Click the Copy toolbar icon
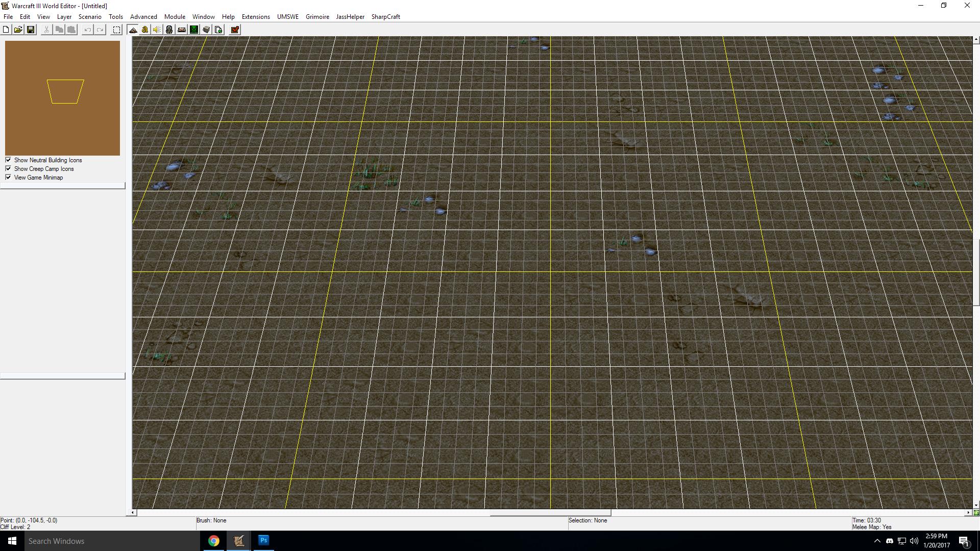 tap(59, 30)
